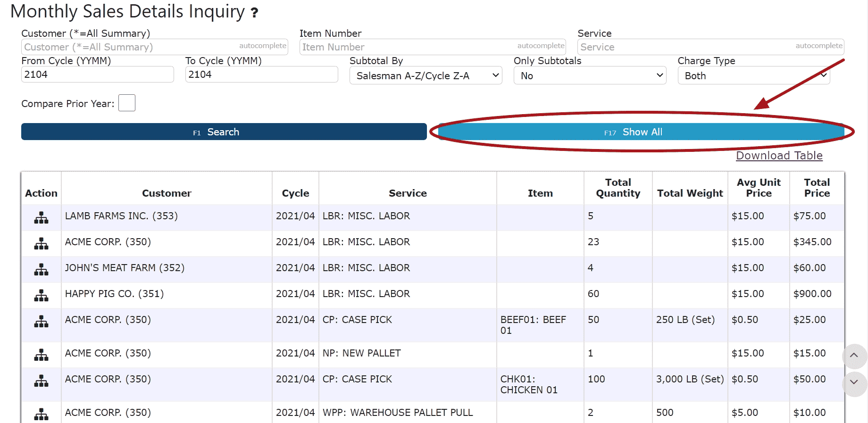Open action icon for CHK01 CHICKEN row
This screenshot has height=423, width=868.
[x=41, y=381]
